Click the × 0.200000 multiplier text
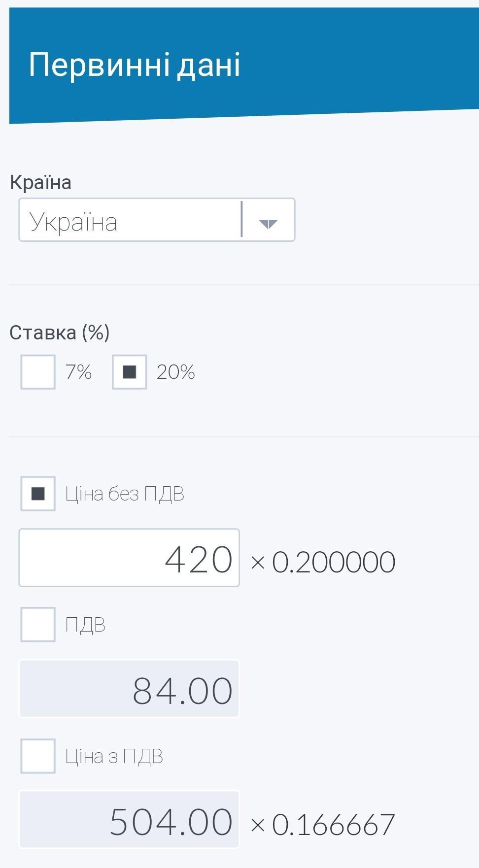This screenshot has height=868, width=479. tap(323, 562)
